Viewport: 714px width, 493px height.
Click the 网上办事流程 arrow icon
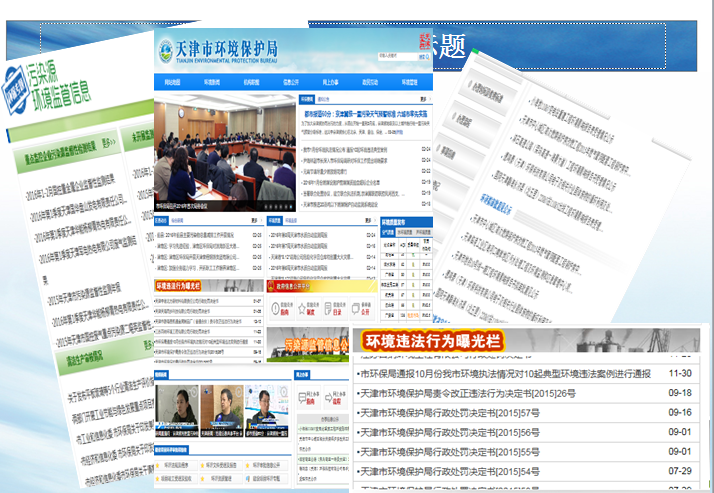click(329, 398)
